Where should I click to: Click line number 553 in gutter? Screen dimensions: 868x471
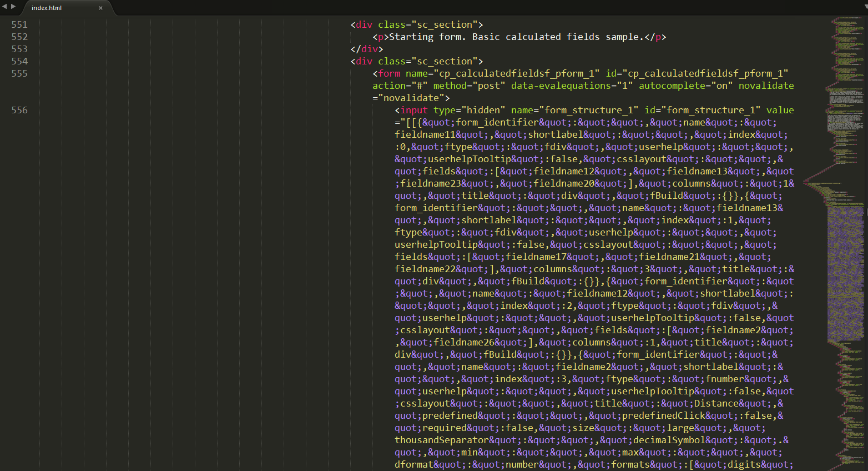(x=19, y=49)
